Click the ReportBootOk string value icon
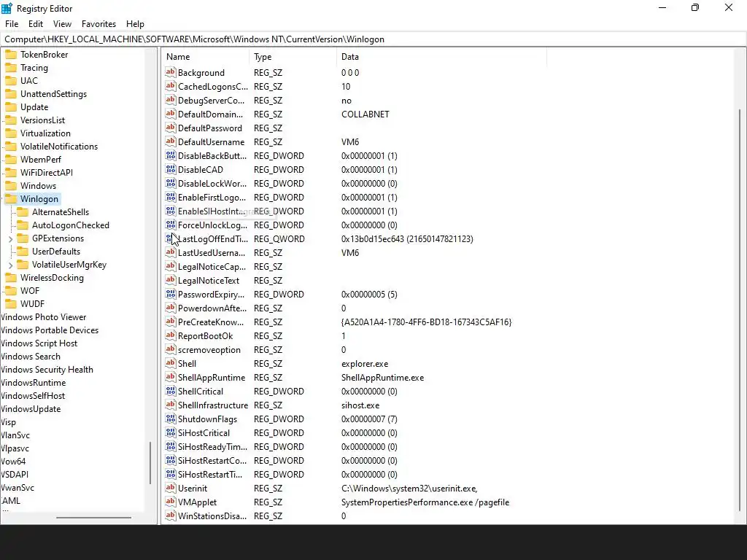 (171, 335)
